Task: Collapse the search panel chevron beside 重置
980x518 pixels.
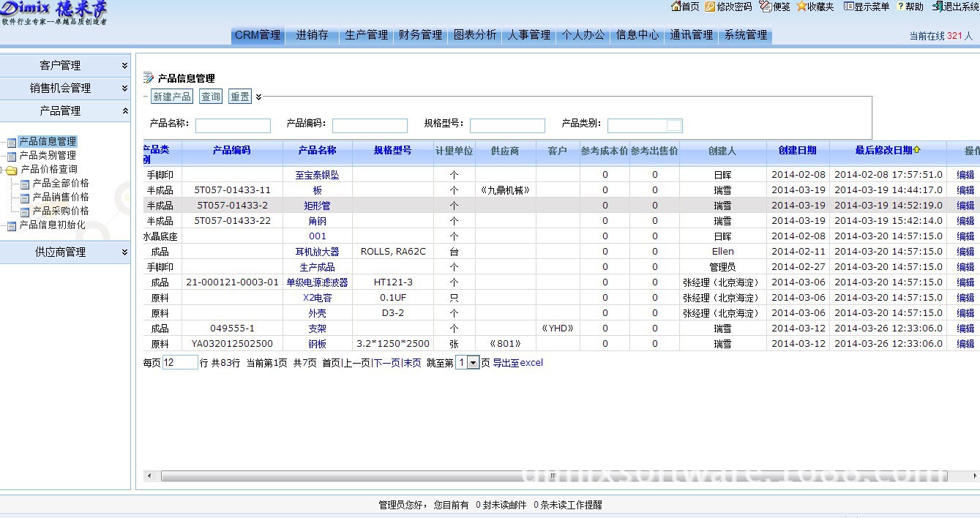Action: click(258, 97)
